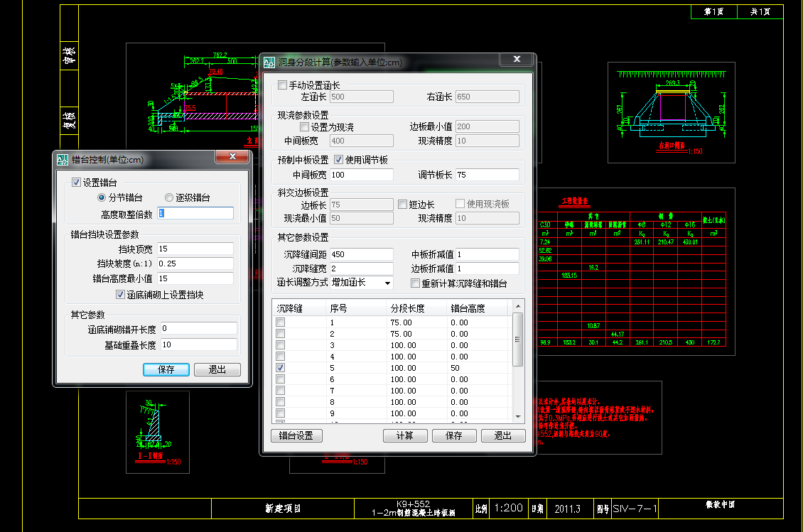Click the 沉降缝宽 input field
This screenshot has width=803, height=532.
pos(362,268)
